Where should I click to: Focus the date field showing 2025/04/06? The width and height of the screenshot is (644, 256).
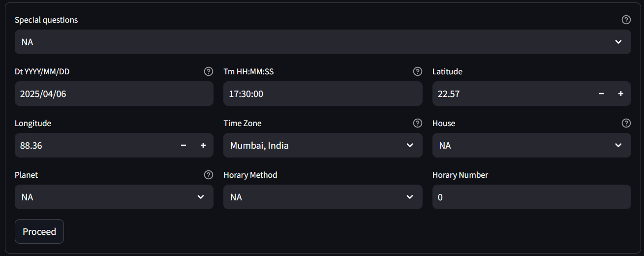[x=114, y=94]
